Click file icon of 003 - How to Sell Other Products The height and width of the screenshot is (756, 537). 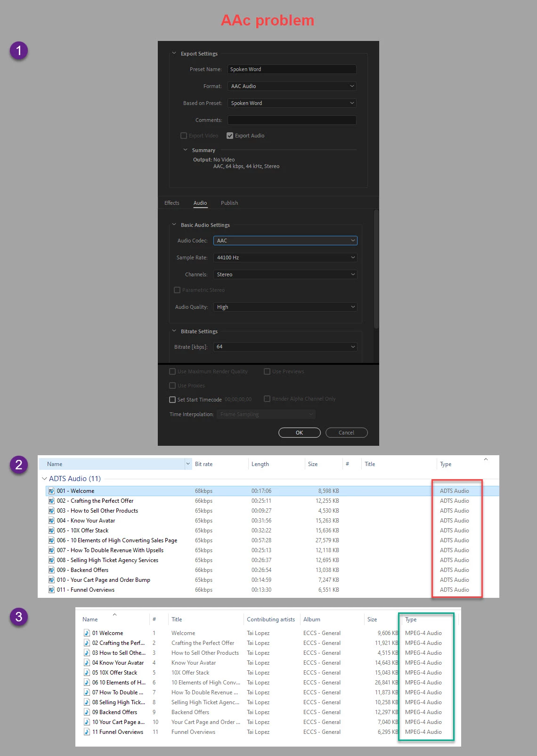(51, 511)
